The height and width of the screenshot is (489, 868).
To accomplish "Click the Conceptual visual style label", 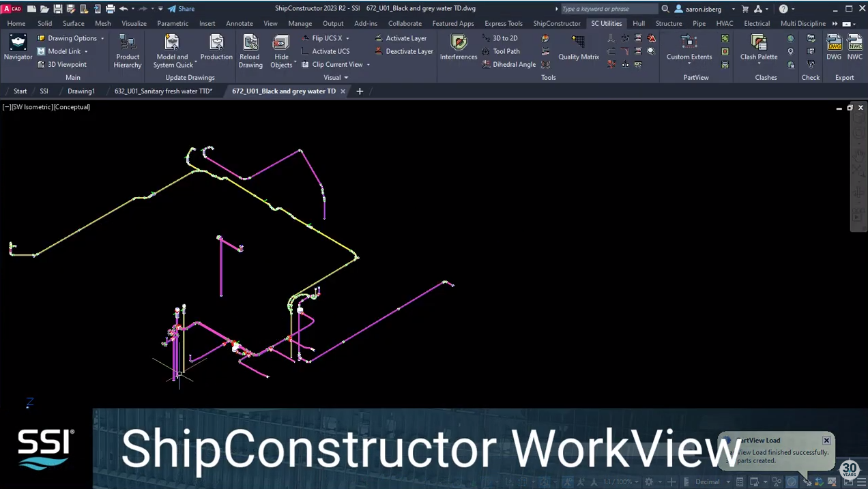I will point(71,107).
